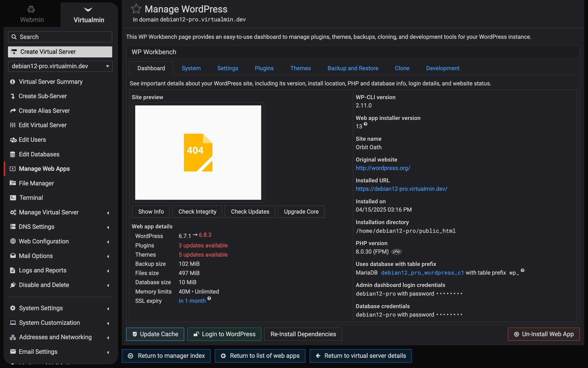
Task: Open the Backup and Restore tab
Action: tap(352, 68)
